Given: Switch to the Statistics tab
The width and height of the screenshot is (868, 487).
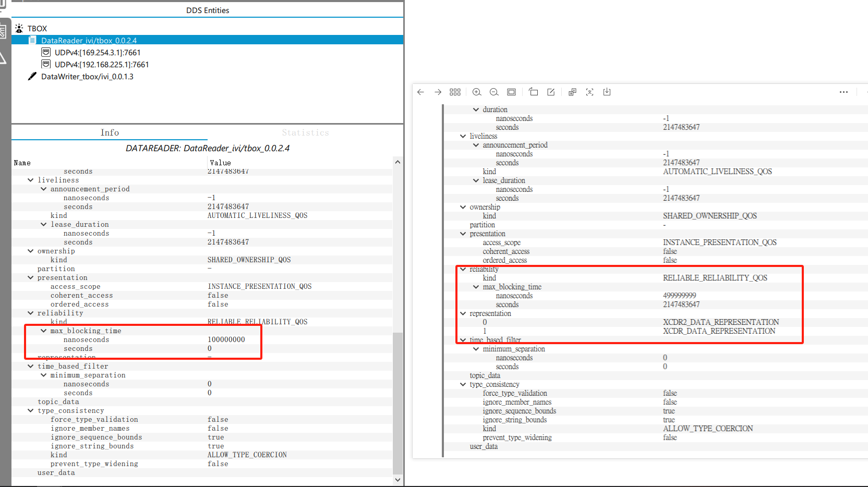Looking at the screenshot, I should 305,132.
